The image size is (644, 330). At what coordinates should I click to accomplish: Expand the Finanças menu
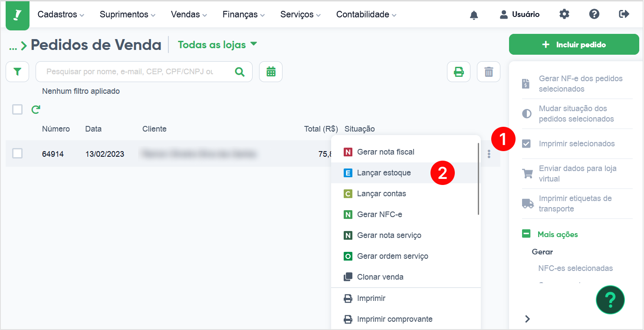click(243, 14)
